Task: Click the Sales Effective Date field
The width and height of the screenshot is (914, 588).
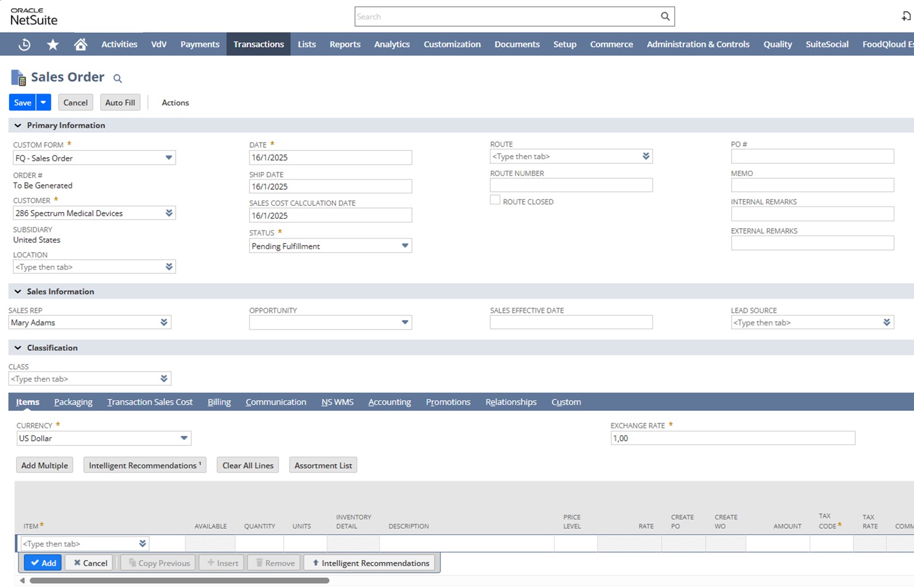Action: 571,322
